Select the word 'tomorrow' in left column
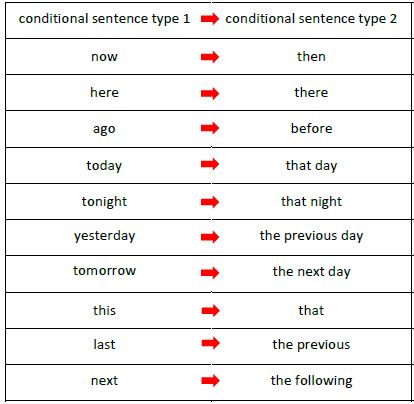 point(104,270)
